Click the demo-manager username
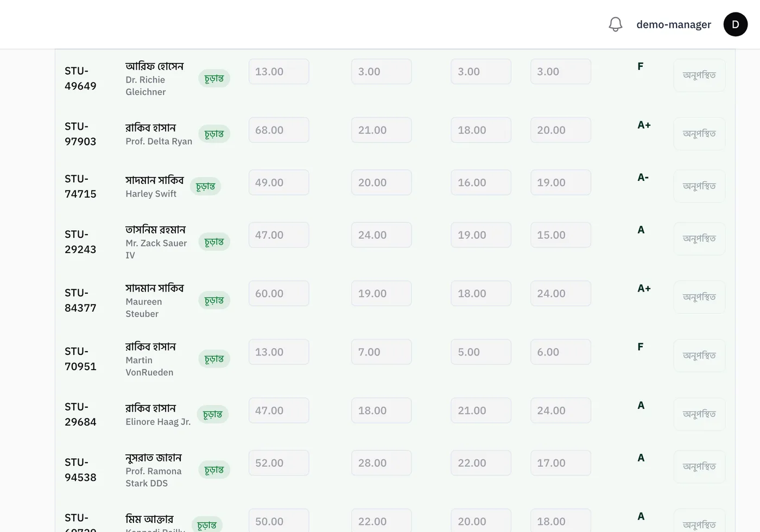Viewport: 760px width, 532px height. click(674, 24)
